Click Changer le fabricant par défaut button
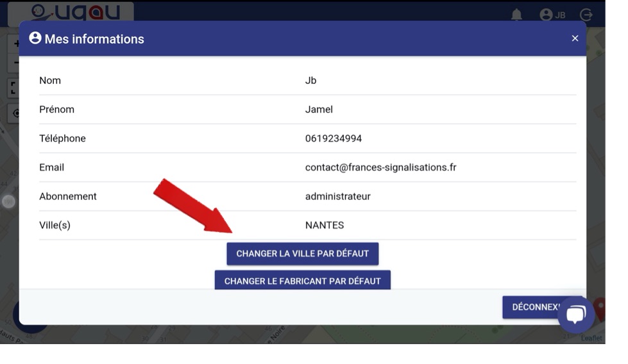The image size is (628, 364). 302,280
